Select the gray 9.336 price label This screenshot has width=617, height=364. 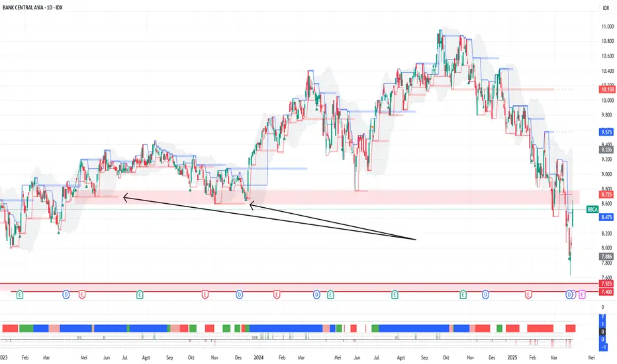point(606,150)
